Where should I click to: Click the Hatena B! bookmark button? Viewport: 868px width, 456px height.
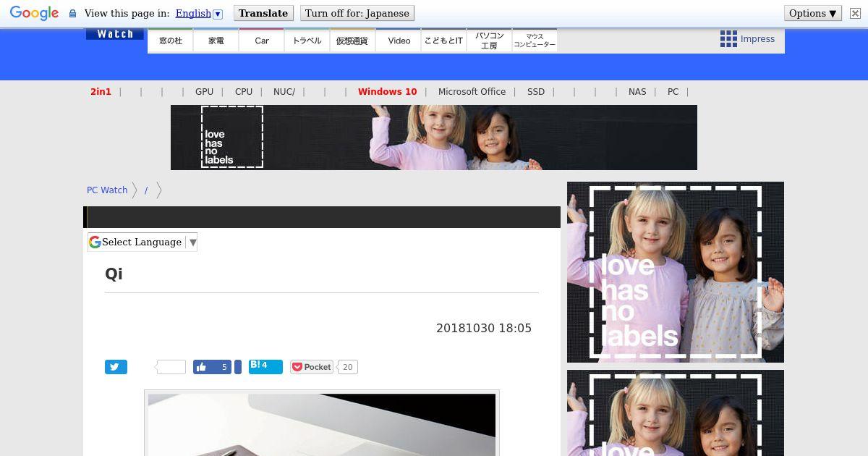265,366
